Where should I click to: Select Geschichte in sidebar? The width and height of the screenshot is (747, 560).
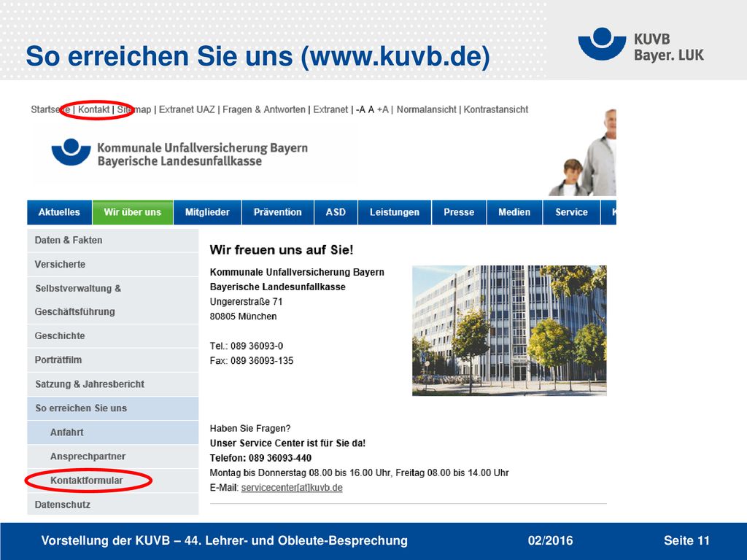click(113, 336)
